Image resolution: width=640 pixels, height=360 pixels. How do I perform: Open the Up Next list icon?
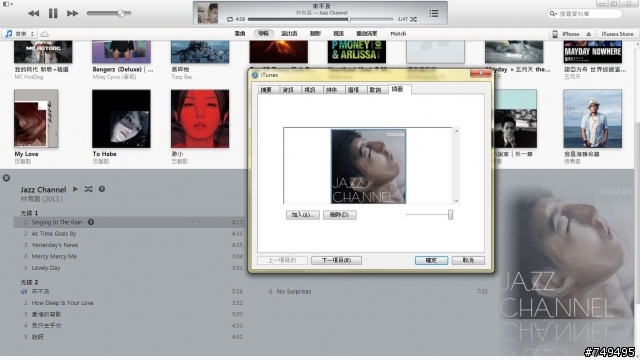[434, 13]
